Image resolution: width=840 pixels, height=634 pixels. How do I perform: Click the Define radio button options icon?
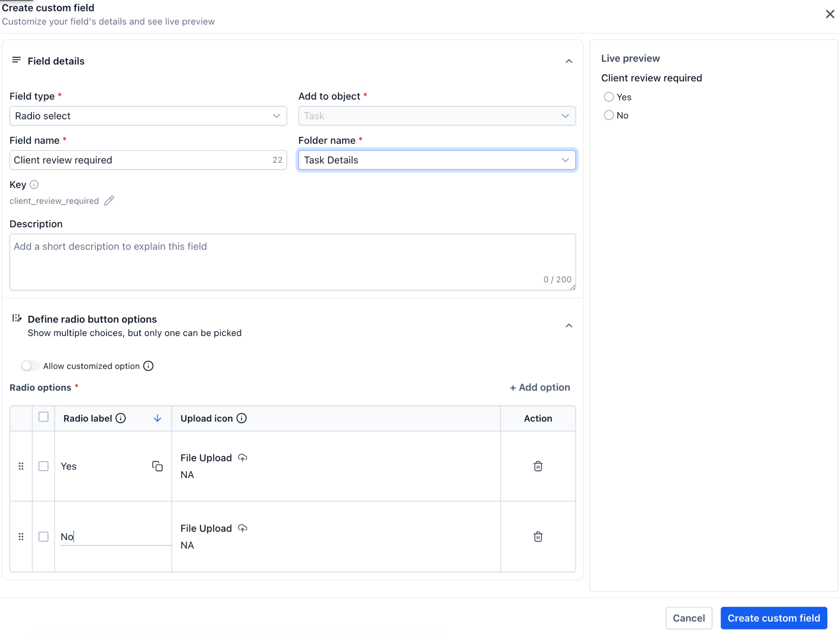point(17,318)
